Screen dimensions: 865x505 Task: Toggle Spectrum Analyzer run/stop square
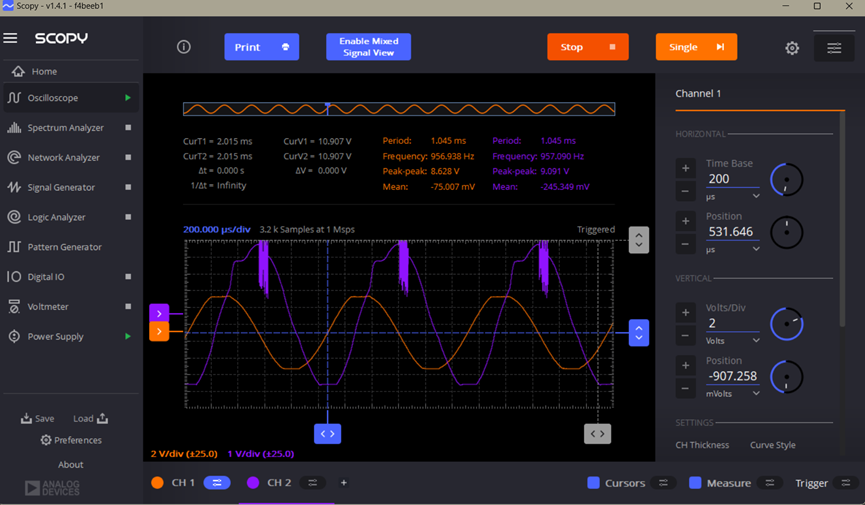point(128,127)
